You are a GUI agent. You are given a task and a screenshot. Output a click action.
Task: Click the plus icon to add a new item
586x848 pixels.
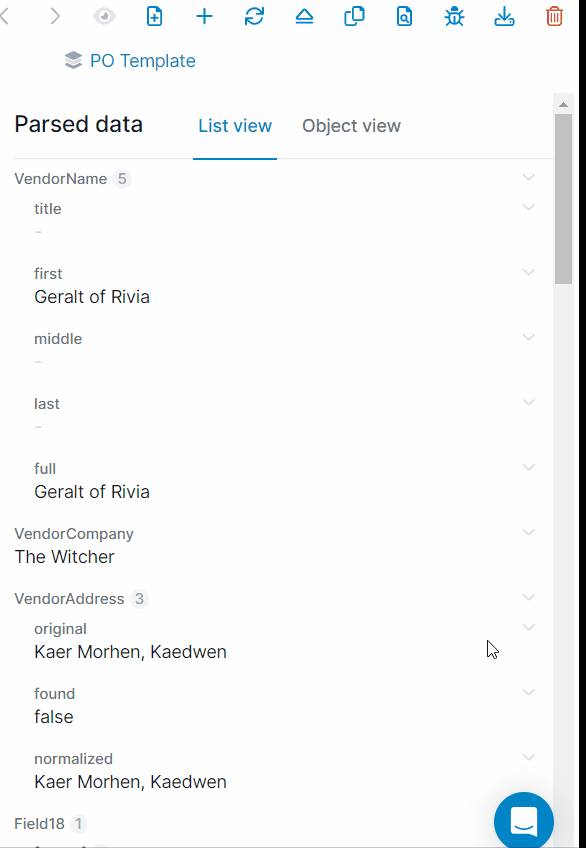click(204, 16)
